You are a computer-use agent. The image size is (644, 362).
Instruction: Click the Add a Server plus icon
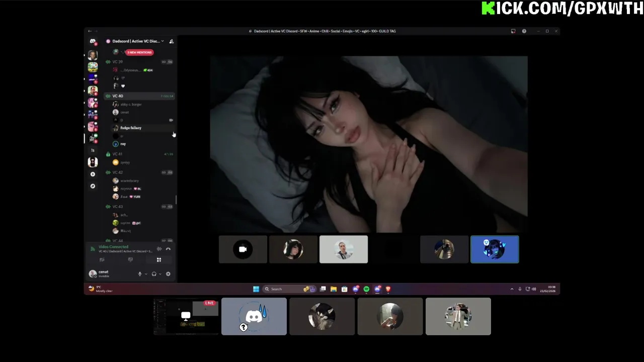(x=93, y=174)
